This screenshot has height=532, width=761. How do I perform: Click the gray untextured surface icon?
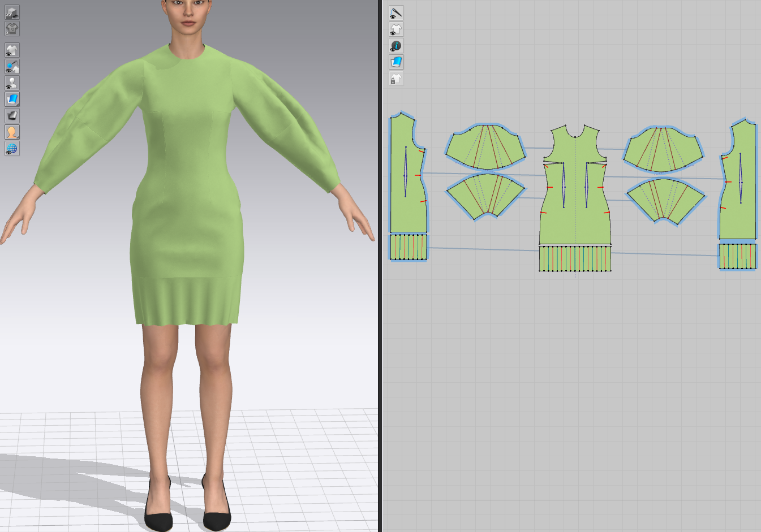tap(11, 114)
